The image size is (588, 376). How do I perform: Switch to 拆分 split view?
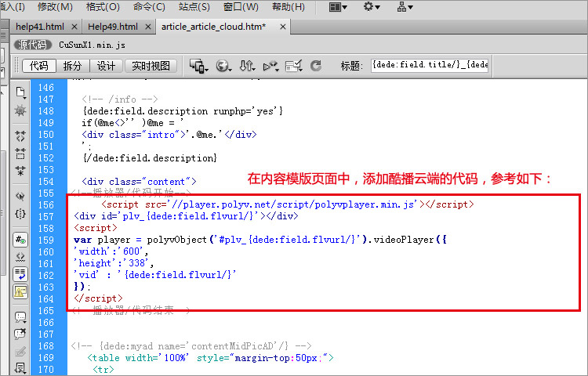pos(71,66)
